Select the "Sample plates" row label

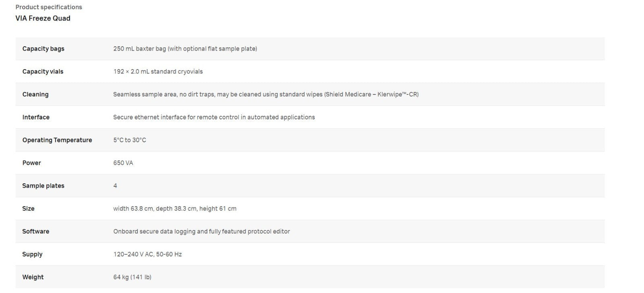click(x=43, y=186)
